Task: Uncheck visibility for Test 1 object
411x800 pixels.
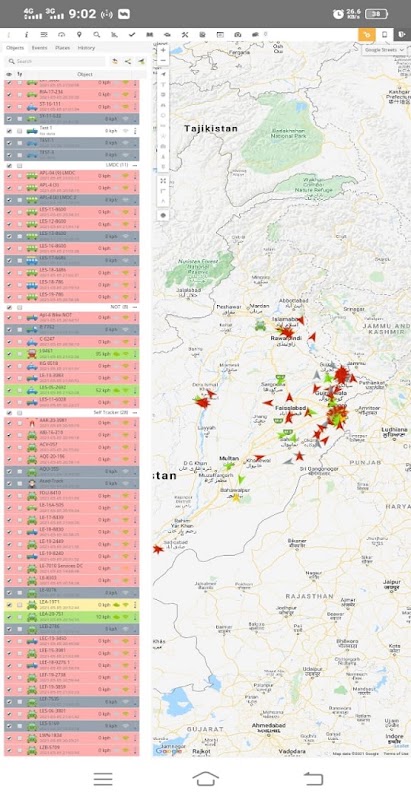Action: coord(9,131)
